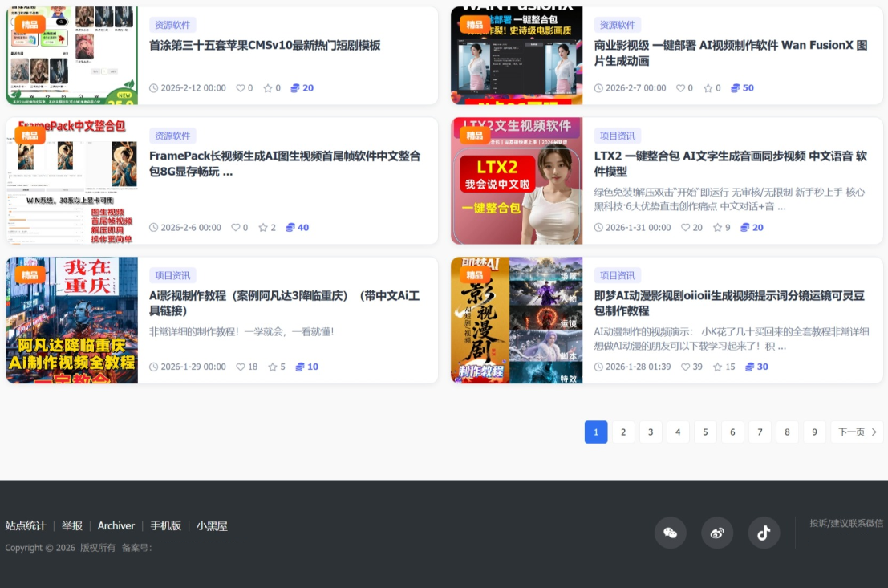Select page 5 in pagination
The width and height of the screenshot is (888, 588).
[x=705, y=432]
